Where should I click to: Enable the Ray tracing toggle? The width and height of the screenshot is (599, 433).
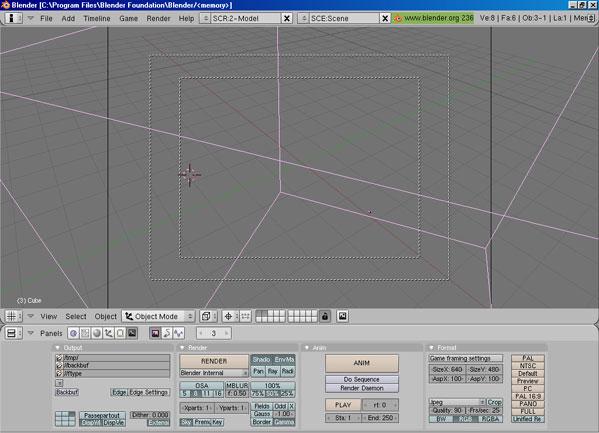[273, 371]
